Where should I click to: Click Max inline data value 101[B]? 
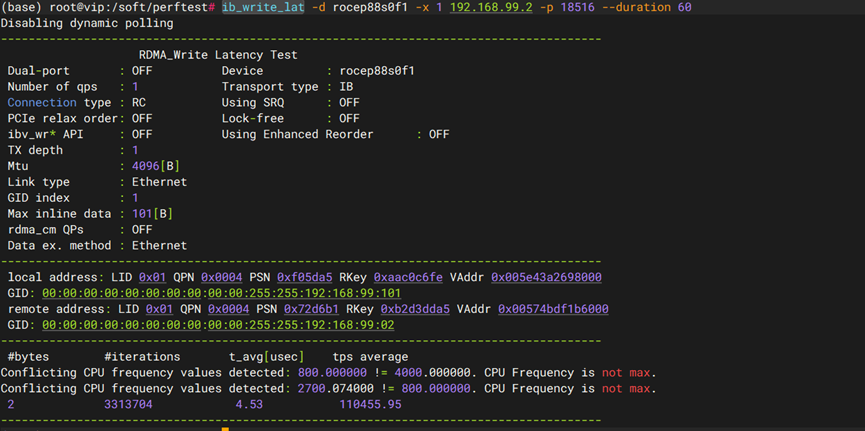coord(152,213)
